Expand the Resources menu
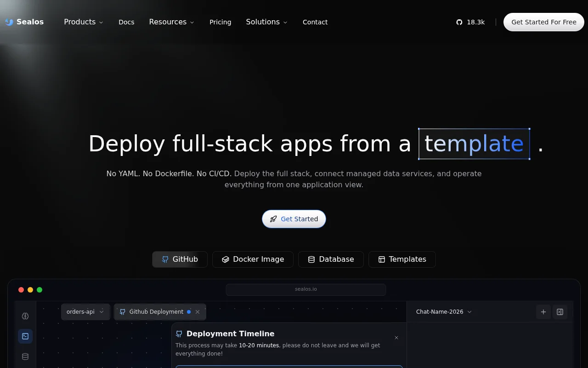Image resolution: width=588 pixels, height=368 pixels. click(x=172, y=22)
